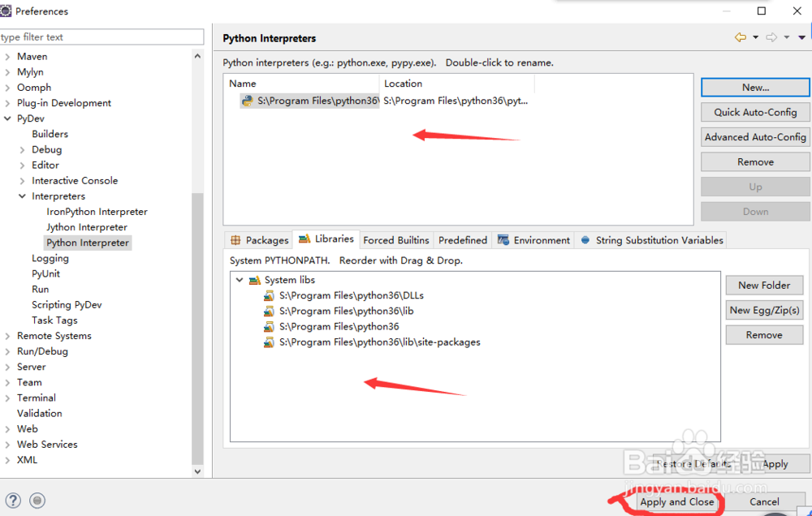The height and width of the screenshot is (516, 812).
Task: Click the System libs folder icon
Action: point(254,280)
